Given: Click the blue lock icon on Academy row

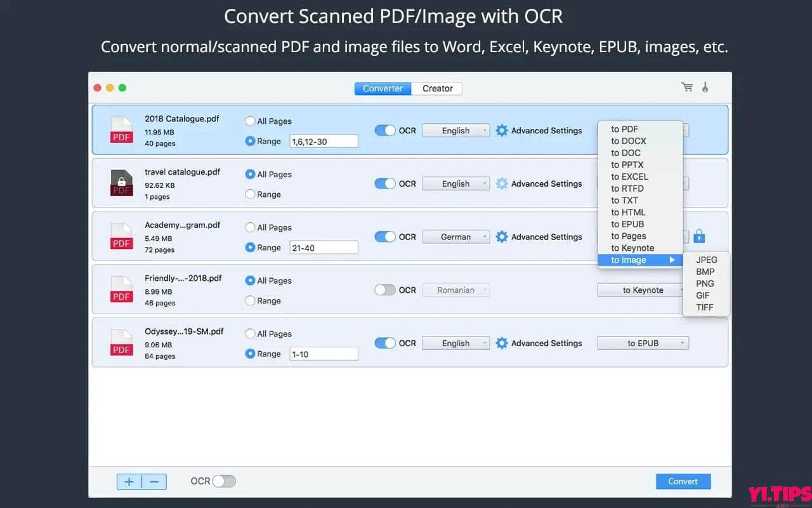Looking at the screenshot, I should tap(699, 236).
